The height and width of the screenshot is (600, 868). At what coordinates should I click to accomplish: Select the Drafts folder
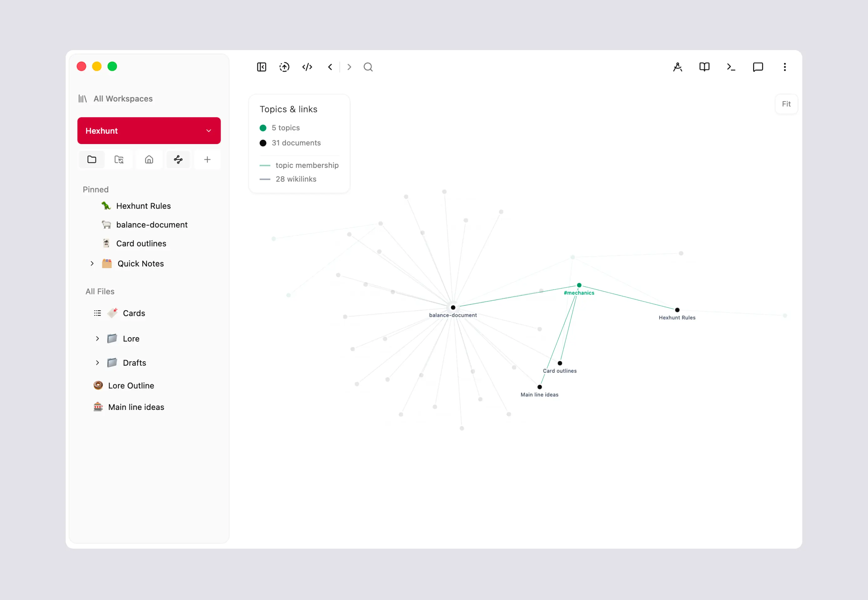tap(135, 363)
